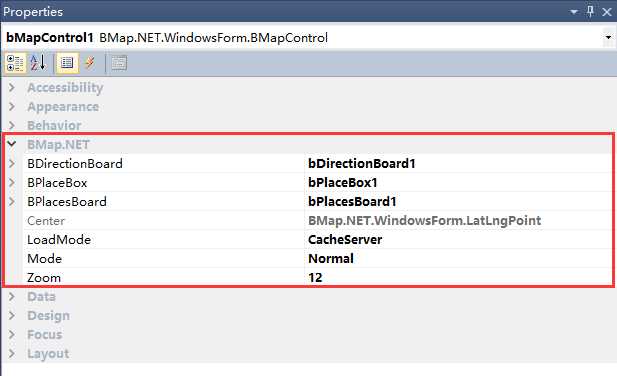The width and height of the screenshot is (617, 376).
Task: Expand the Focus category
Action: tap(12, 334)
